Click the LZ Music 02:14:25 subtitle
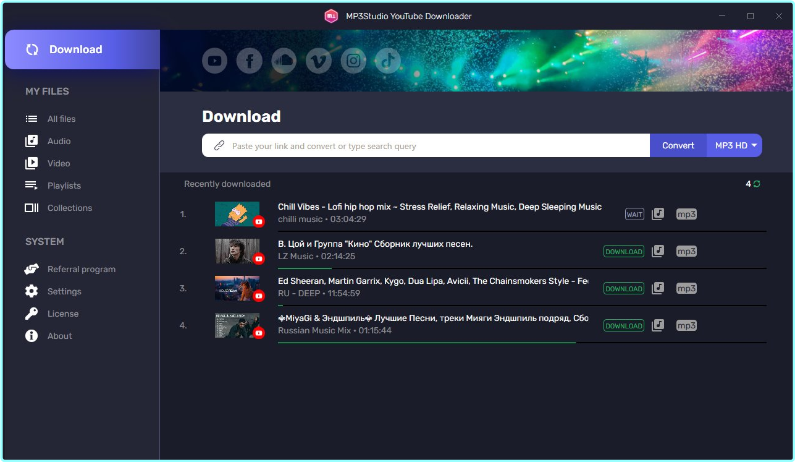This screenshot has height=462, width=795. 316,256
